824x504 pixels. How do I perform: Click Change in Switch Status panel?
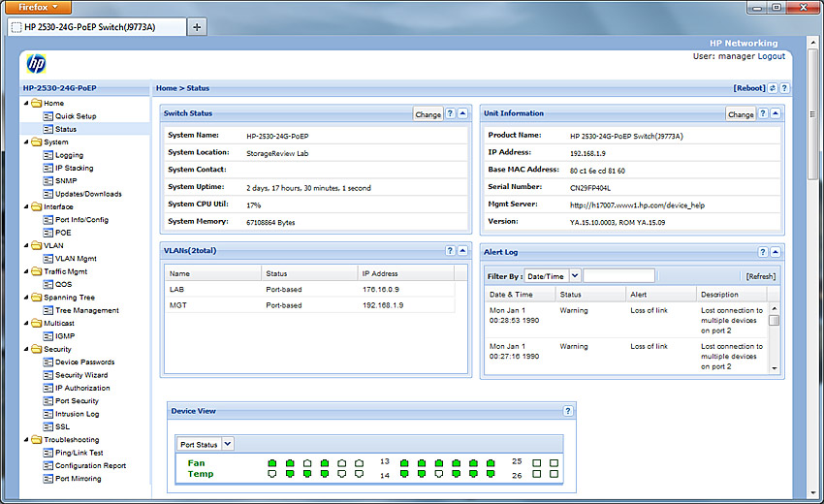428,114
